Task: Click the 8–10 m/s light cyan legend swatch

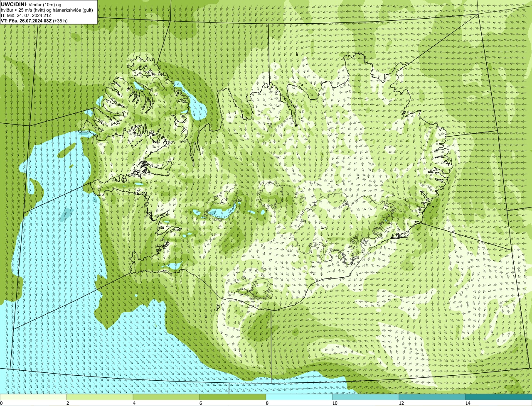Action: [x=299, y=397]
